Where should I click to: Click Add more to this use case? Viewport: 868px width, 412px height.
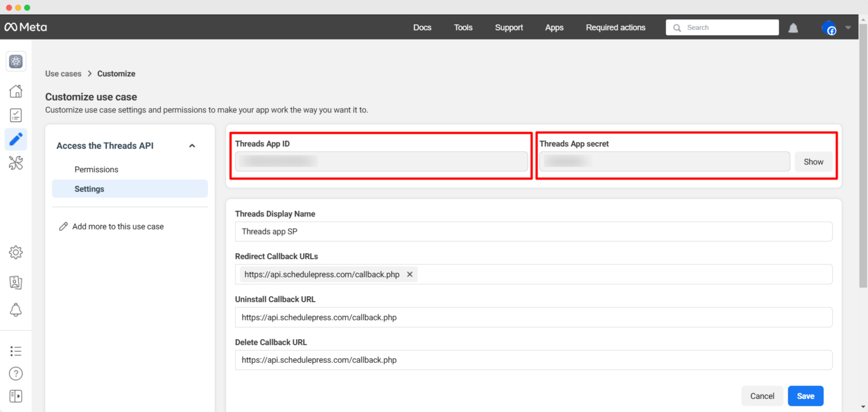(x=118, y=226)
